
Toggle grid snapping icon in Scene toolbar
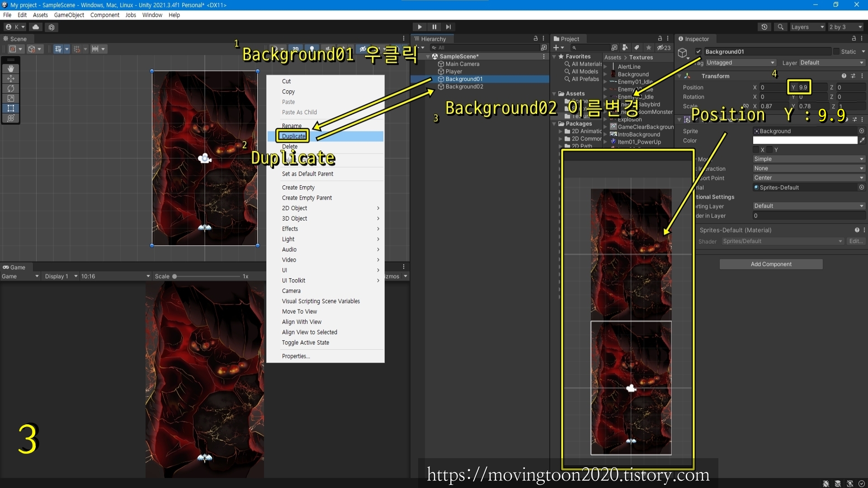77,49
